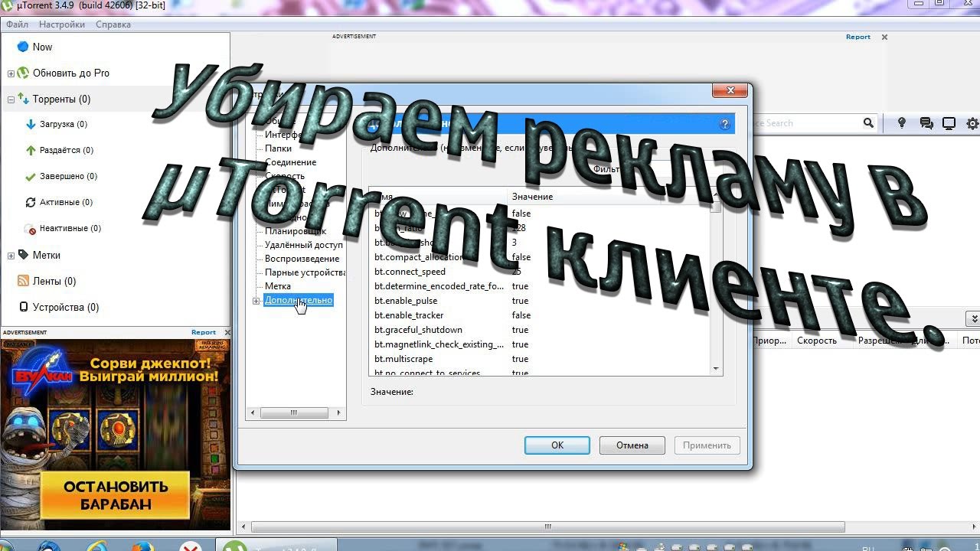Select Метка in settings tree
The width and height of the screenshot is (980, 551).
[x=278, y=286]
